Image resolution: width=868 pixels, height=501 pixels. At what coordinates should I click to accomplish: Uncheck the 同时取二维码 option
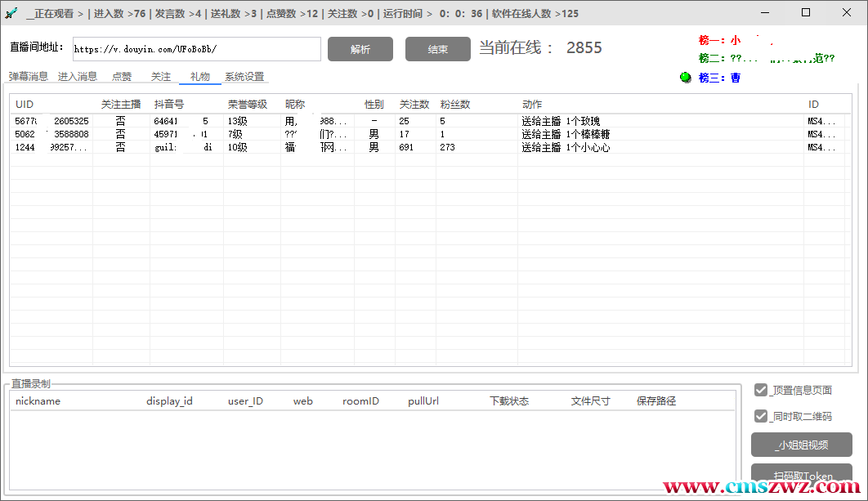(761, 416)
